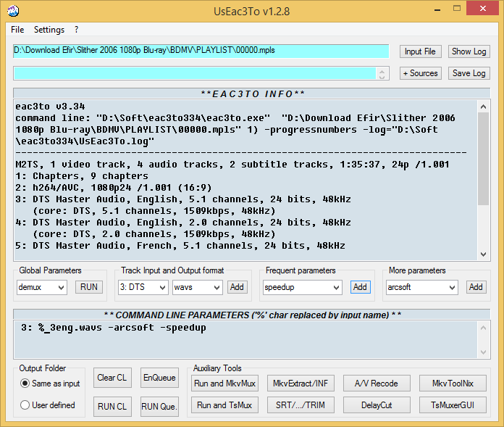Click the sources field spinner down arrow
Screen dimensions: 504x427
[x=382, y=77]
